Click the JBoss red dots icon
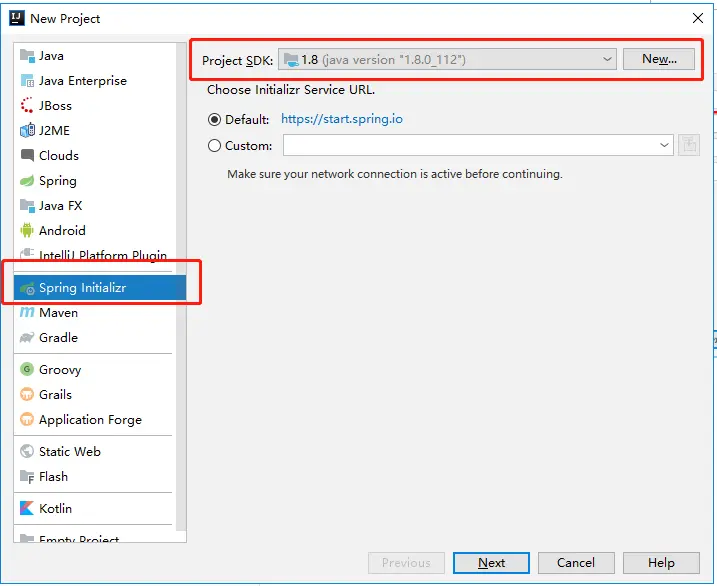 pos(27,106)
